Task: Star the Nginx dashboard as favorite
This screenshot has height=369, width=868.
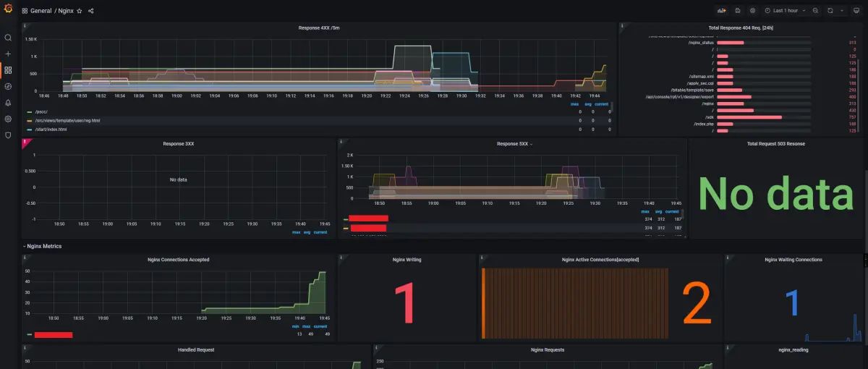Action: click(x=80, y=11)
